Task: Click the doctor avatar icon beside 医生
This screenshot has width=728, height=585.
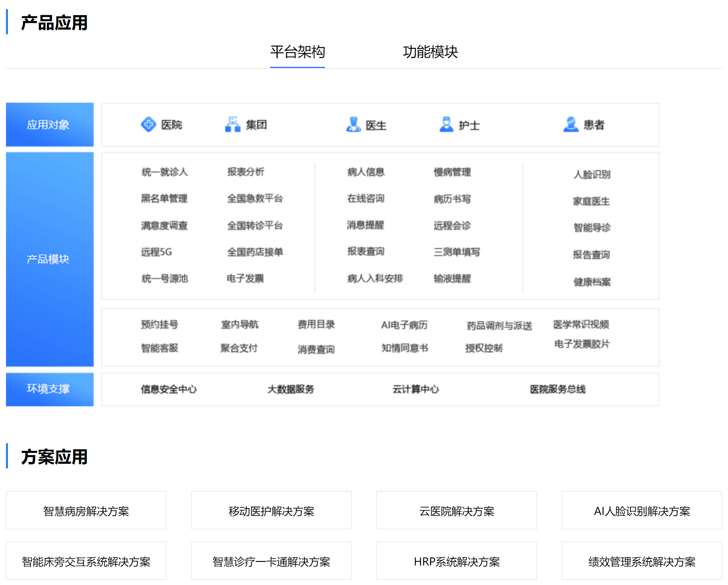Action: (x=353, y=125)
